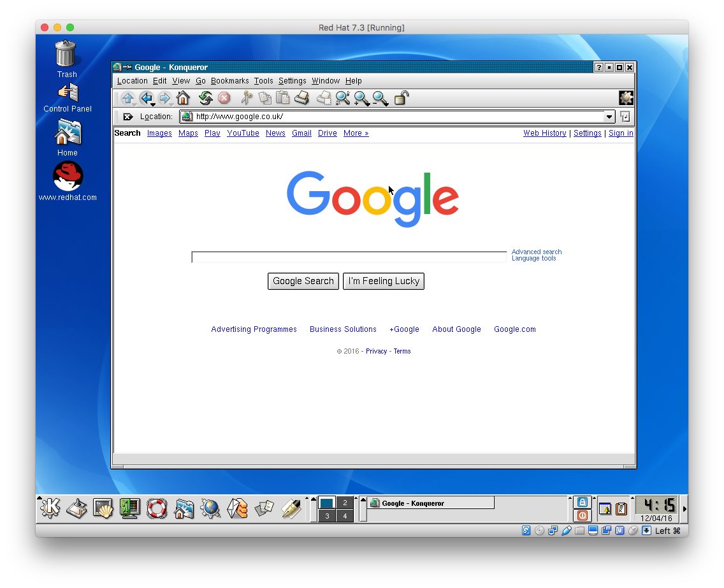The width and height of the screenshot is (724, 588).
Task: Launch the terminal Konsole shell icon
Action: [x=103, y=508]
